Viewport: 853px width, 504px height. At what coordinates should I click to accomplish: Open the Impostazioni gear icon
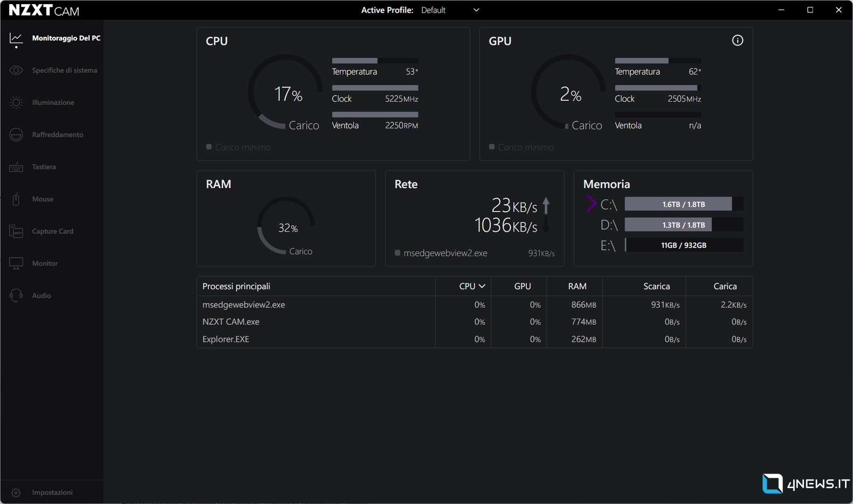(16, 493)
